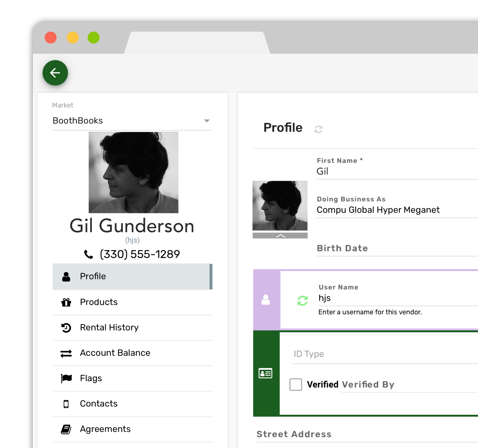Click the flag icon beside Flags
This screenshot has height=448, width=478.
(66, 378)
